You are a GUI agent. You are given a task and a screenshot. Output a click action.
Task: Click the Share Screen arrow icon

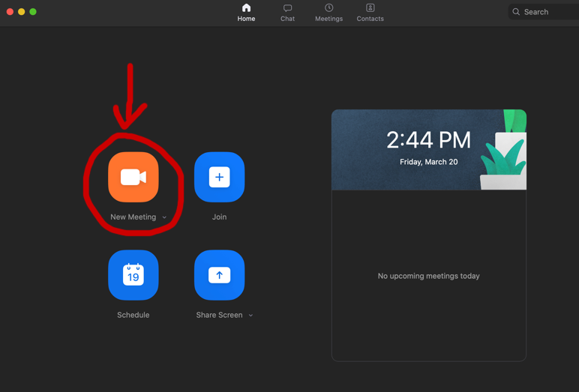click(x=219, y=275)
